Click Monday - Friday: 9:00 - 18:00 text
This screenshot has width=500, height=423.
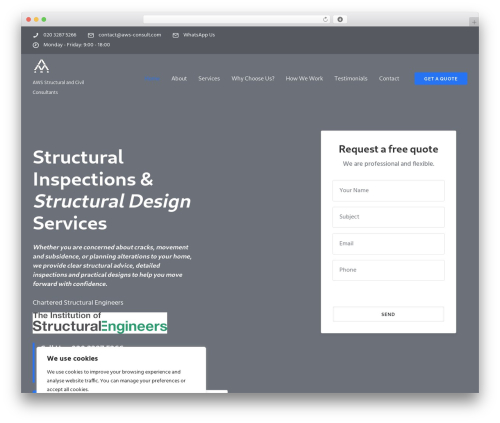click(77, 45)
